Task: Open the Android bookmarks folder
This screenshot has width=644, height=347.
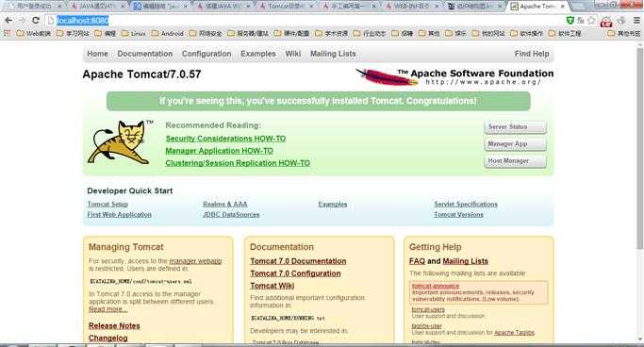Action: click(x=168, y=33)
